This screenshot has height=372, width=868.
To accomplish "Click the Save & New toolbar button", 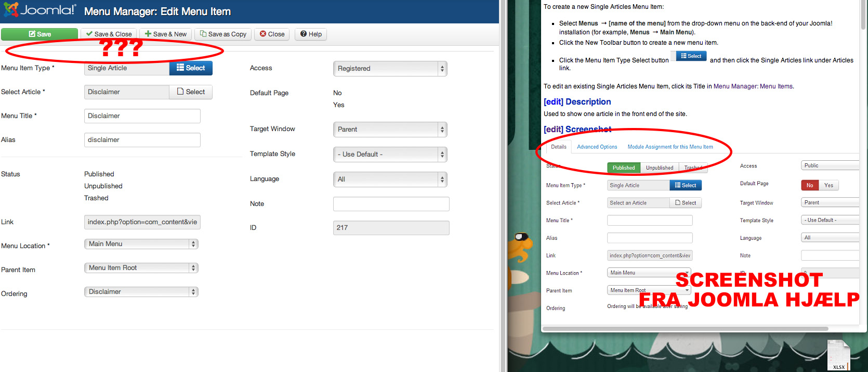I will [x=165, y=34].
